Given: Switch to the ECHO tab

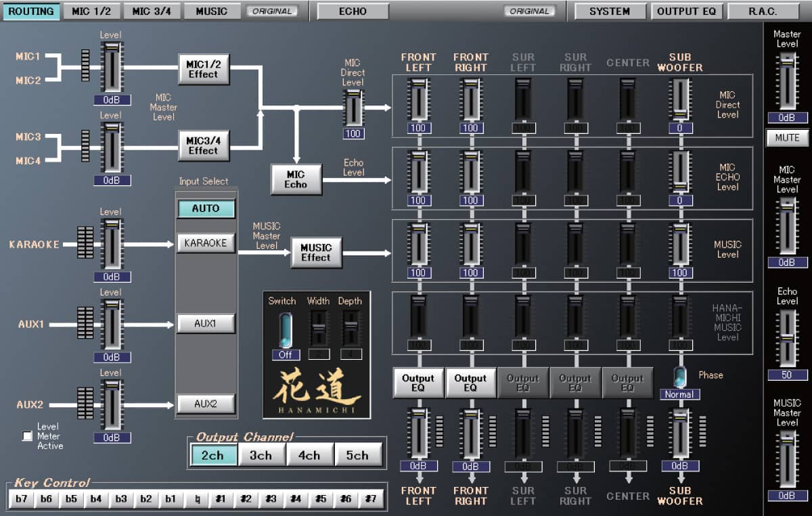Looking at the screenshot, I should tap(353, 11).
